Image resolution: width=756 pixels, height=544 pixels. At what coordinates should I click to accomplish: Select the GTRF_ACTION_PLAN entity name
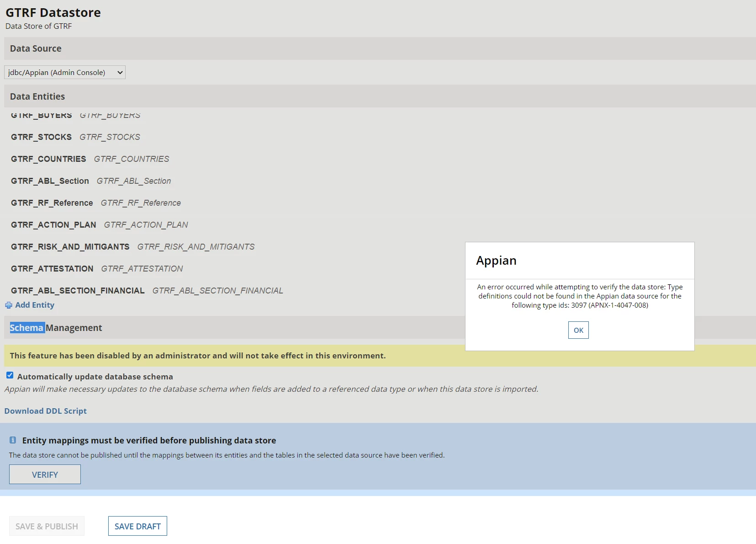point(53,225)
